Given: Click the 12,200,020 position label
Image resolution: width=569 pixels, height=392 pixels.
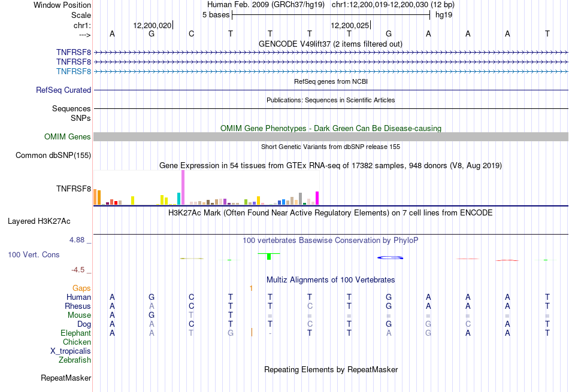Looking at the screenshot, I should [152, 25].
